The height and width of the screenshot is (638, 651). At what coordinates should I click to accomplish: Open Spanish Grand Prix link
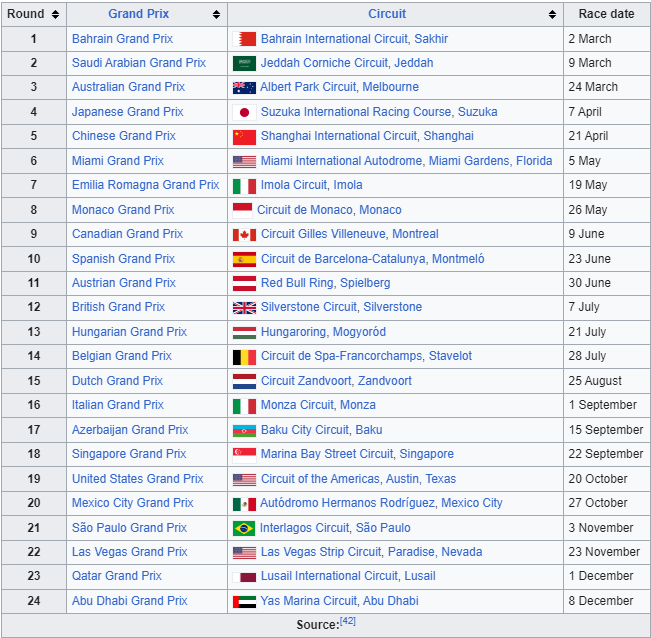coord(123,259)
